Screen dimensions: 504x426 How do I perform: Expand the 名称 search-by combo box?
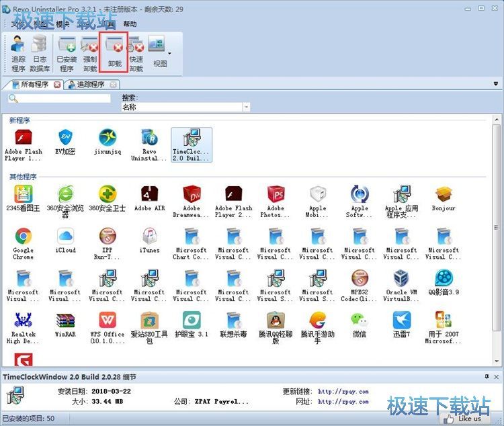(246, 107)
